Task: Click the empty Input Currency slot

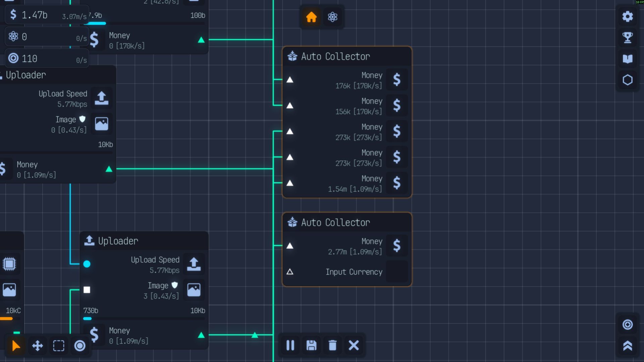Action: tap(397, 272)
